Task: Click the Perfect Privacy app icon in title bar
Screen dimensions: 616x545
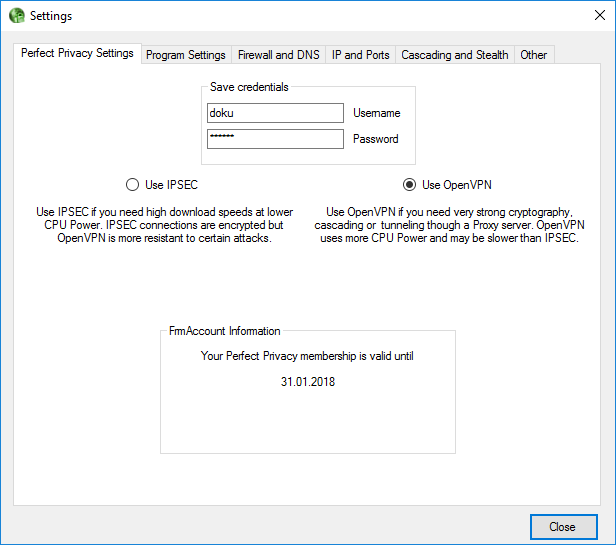Action: tap(16, 16)
